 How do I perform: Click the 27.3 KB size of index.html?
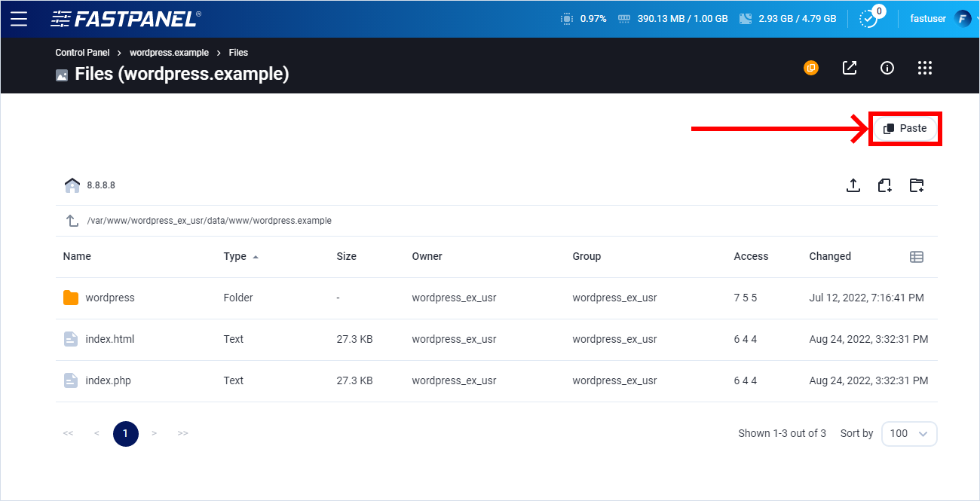(354, 339)
